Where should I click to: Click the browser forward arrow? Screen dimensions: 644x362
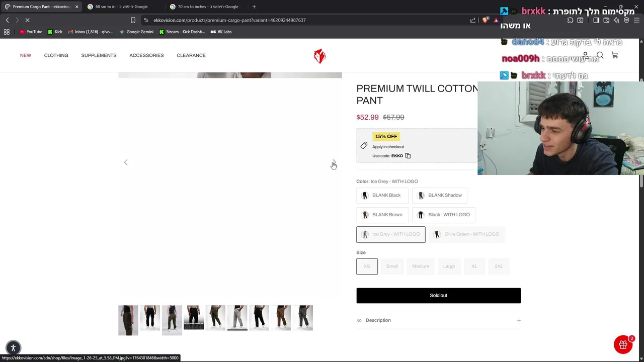[x=17, y=20]
